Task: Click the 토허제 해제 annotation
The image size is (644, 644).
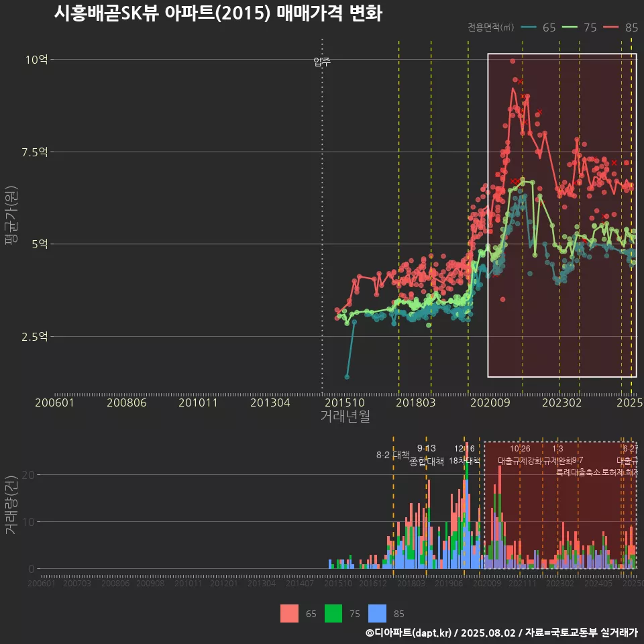Action: coord(619,472)
